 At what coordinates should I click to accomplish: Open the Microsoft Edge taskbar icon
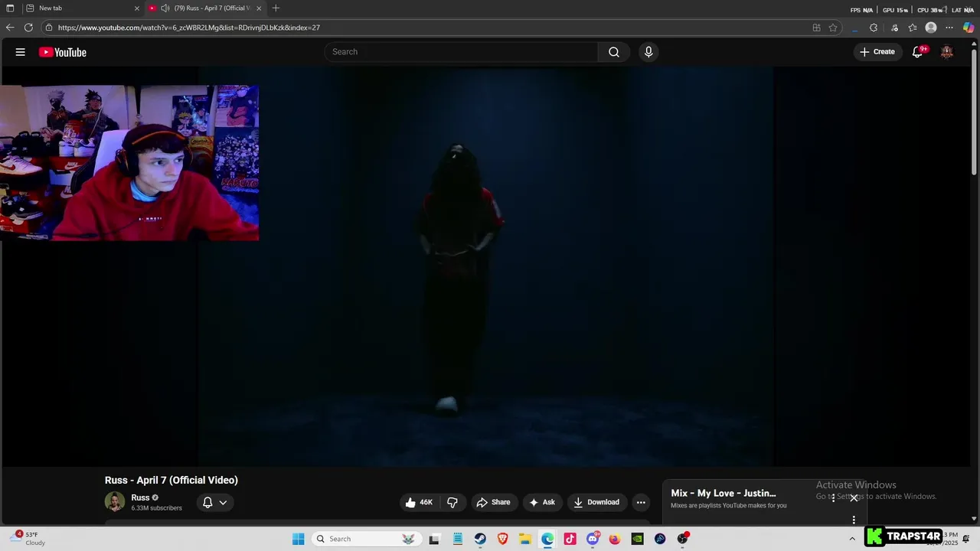(x=547, y=539)
